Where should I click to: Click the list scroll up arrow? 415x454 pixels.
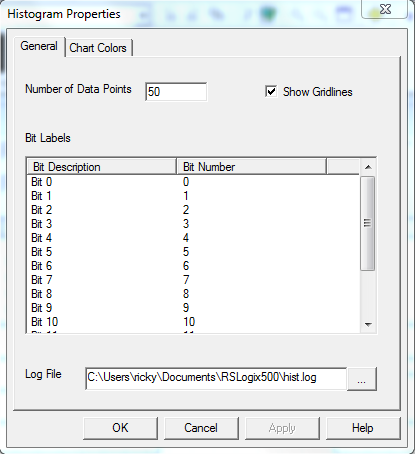(368, 167)
